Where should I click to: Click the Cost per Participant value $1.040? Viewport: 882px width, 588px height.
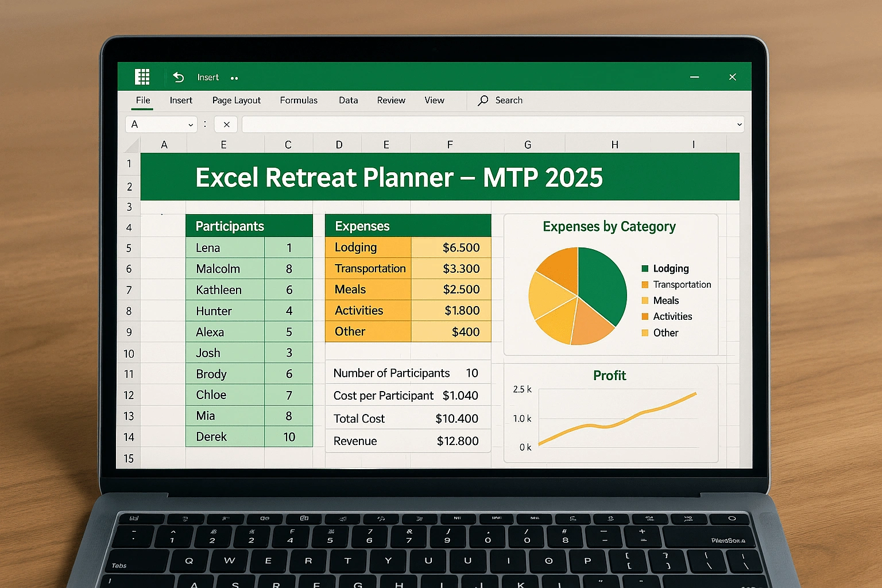pyautogui.click(x=461, y=396)
